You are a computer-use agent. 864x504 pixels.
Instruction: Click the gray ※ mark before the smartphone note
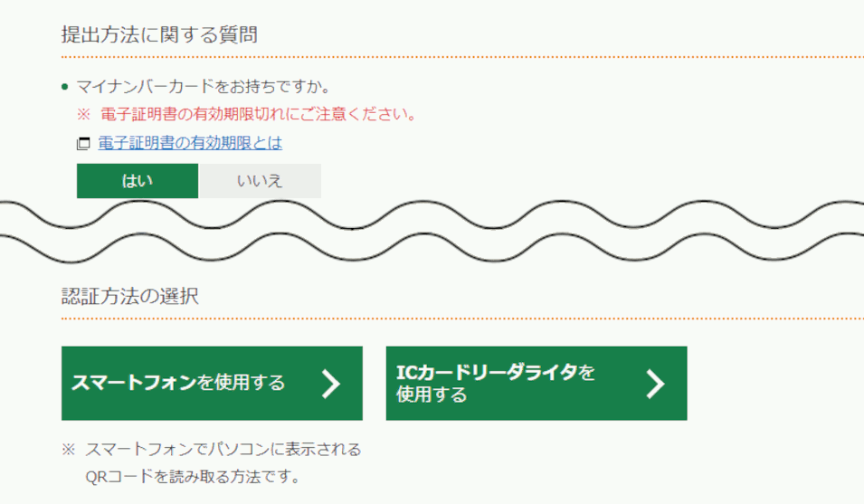click(68, 450)
